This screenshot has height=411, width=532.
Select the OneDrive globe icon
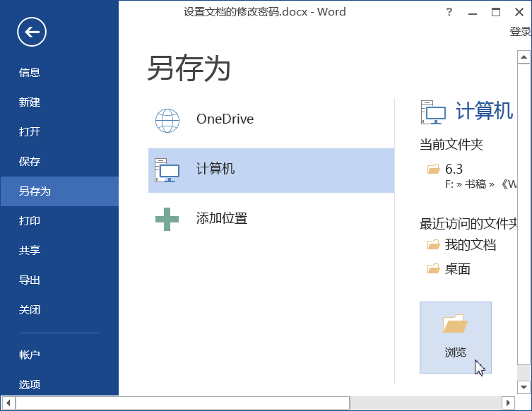click(x=167, y=120)
